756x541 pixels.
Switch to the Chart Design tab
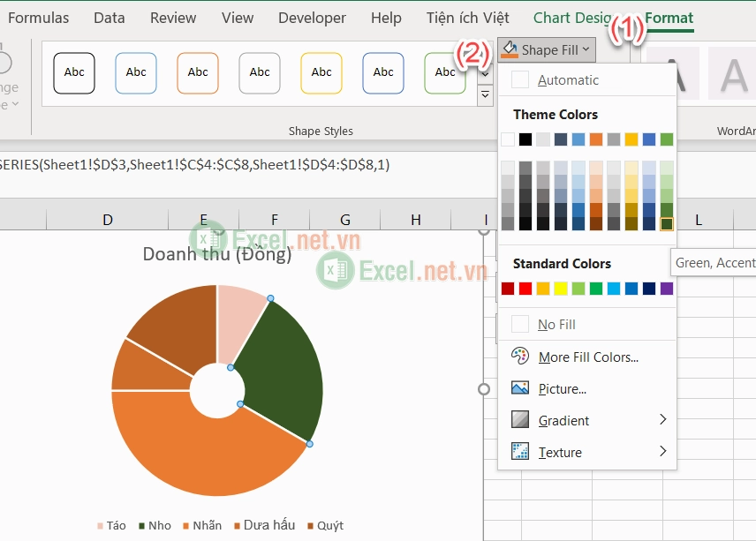(x=571, y=18)
